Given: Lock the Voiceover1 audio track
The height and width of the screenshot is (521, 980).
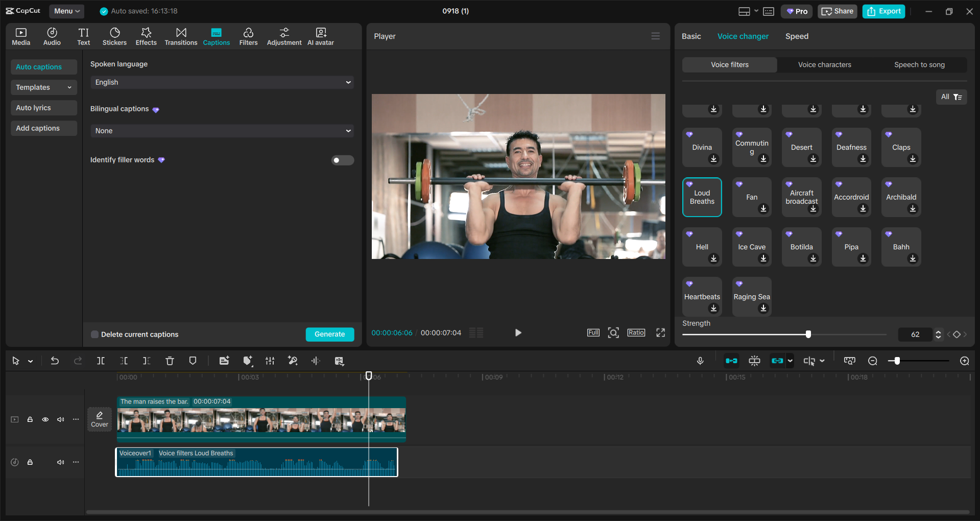Looking at the screenshot, I should [30, 462].
